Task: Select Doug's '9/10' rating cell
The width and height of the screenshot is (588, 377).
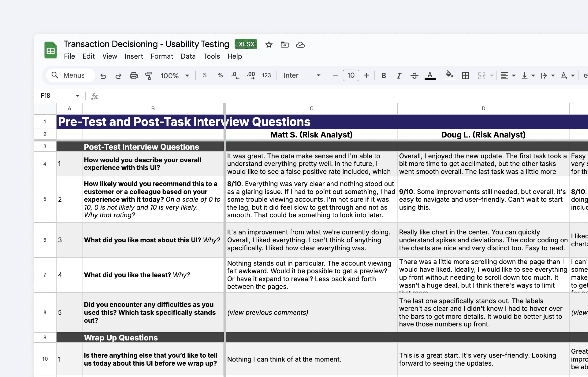Action: coord(483,199)
